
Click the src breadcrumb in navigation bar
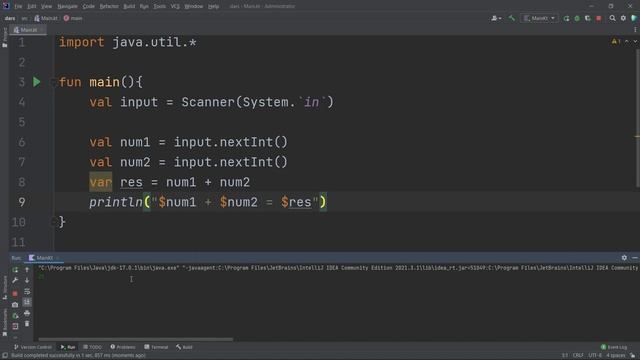point(24,18)
